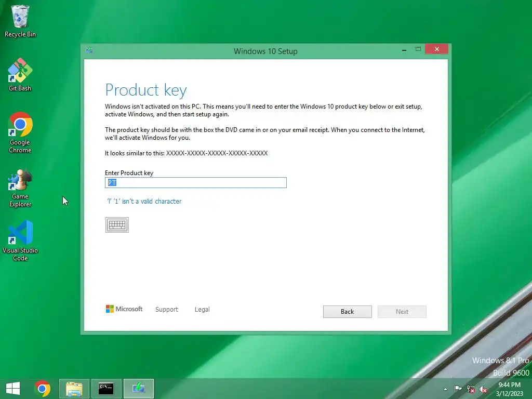Click the Product key heading
The height and width of the screenshot is (399, 532).
point(146,90)
